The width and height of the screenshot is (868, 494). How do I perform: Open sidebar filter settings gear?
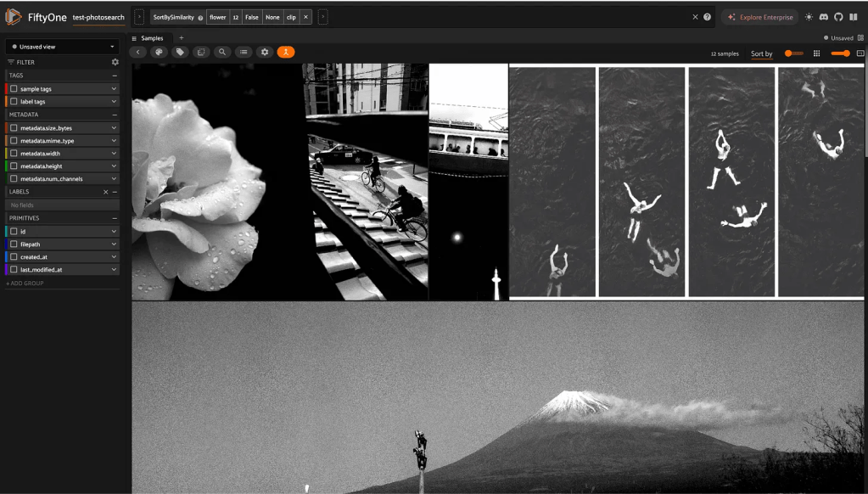coord(115,62)
